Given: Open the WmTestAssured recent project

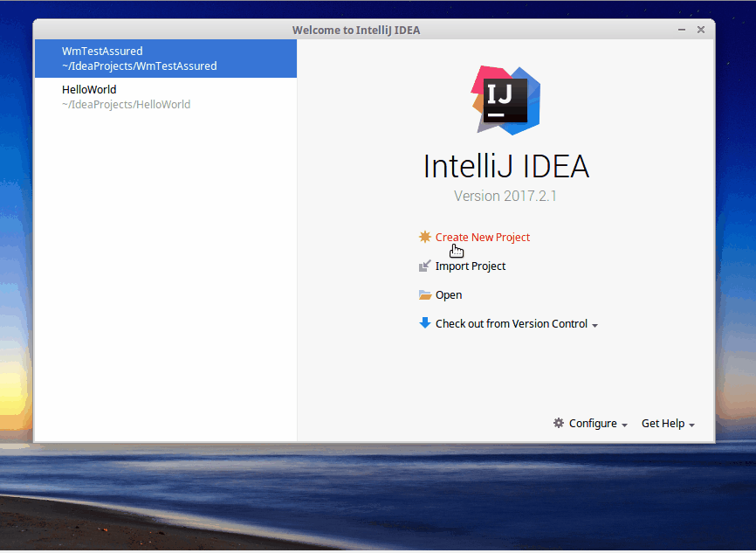Looking at the screenshot, I should 165,59.
